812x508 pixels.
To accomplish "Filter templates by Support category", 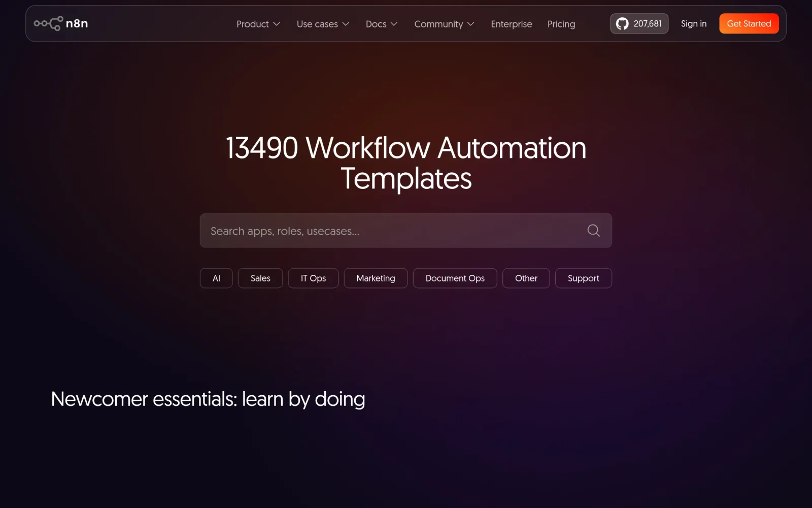I will click(x=584, y=278).
